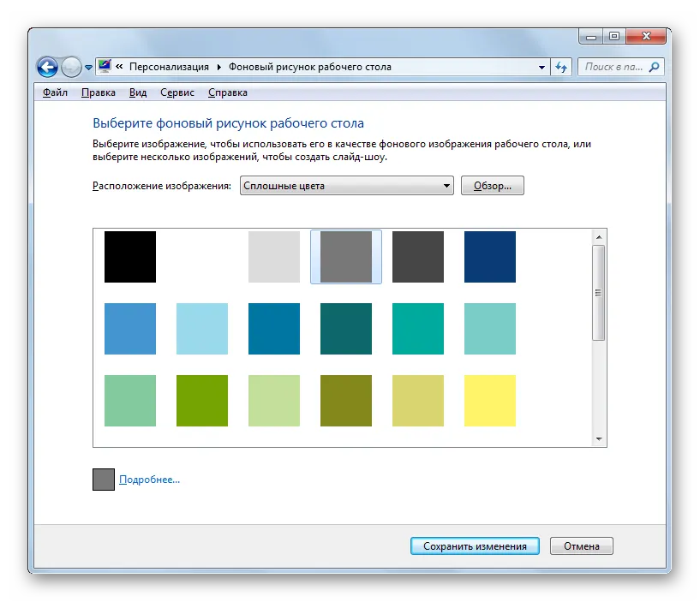Open the Сервис menu
This screenshot has height=602, width=700.
tap(177, 92)
